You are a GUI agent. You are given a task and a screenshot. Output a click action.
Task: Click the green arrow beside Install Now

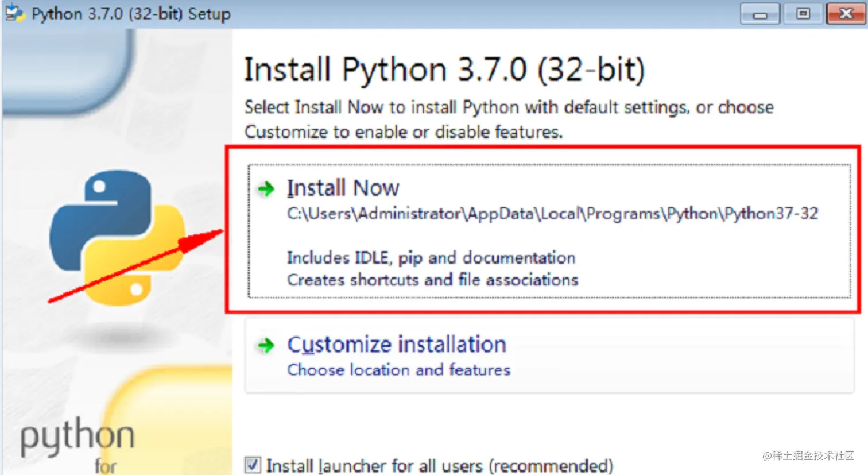click(266, 188)
